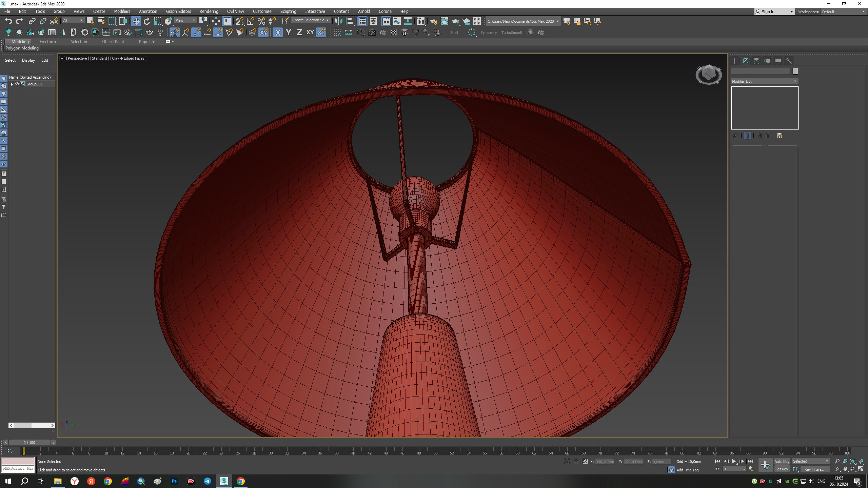Toggle the Angle Snap button
Image resolution: width=868 pixels, height=488 pixels.
[x=251, y=21]
